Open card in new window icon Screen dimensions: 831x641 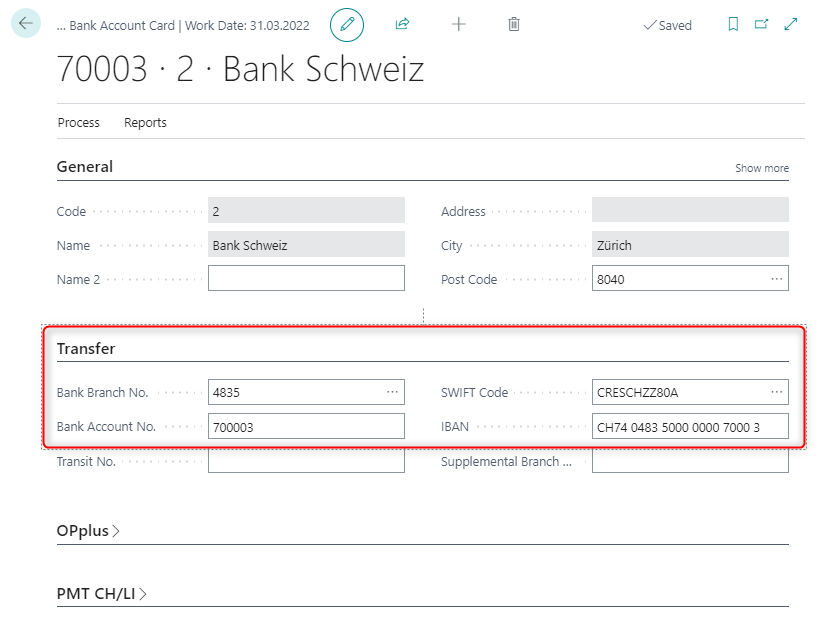762,25
